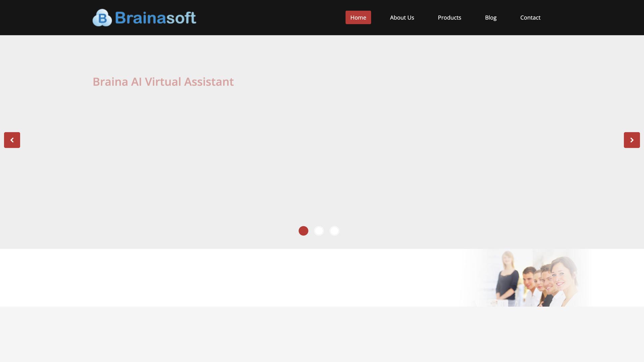Visit the Blog page

[490, 17]
